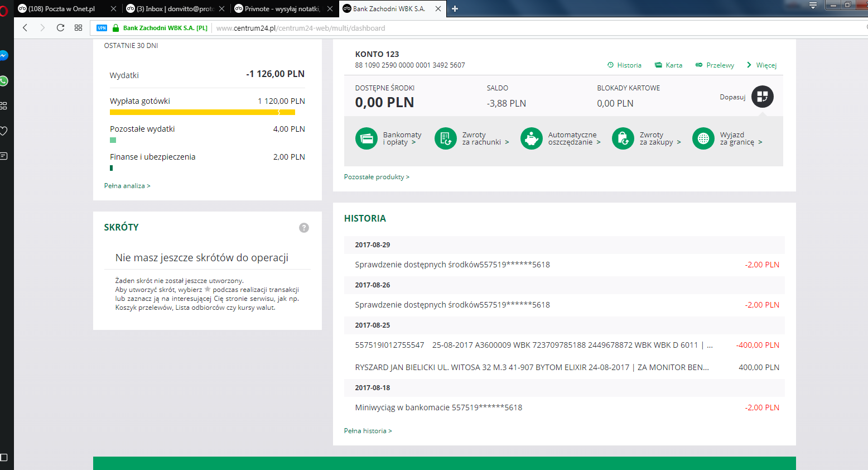The height and width of the screenshot is (470, 868).
Task: Click the Zwroty za zakupy label
Action: tap(660, 138)
